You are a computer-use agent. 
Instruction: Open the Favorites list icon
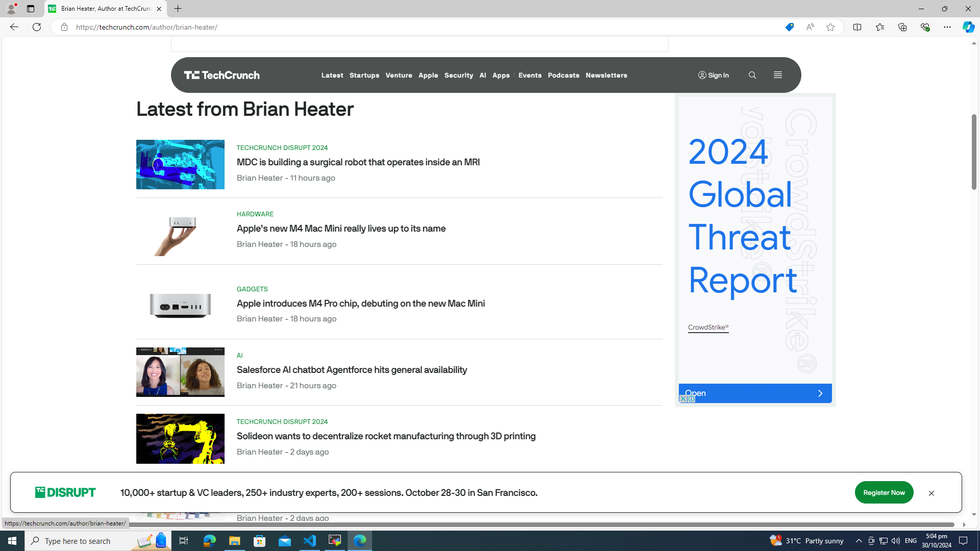tap(879, 27)
